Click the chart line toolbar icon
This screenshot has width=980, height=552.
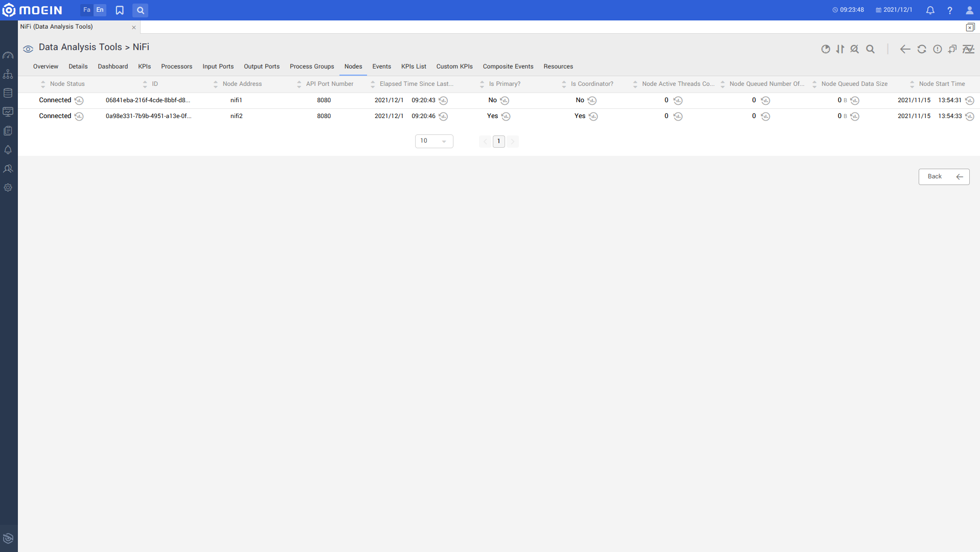968,49
